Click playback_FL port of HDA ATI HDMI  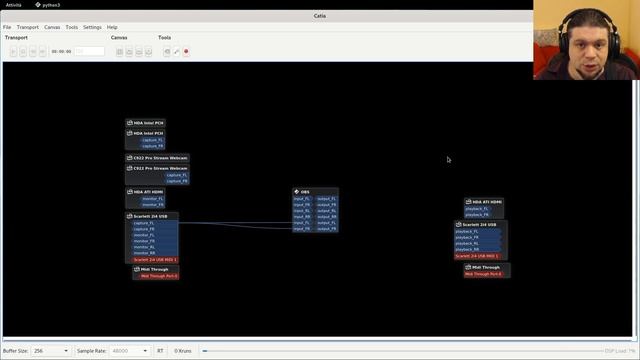[477, 209]
